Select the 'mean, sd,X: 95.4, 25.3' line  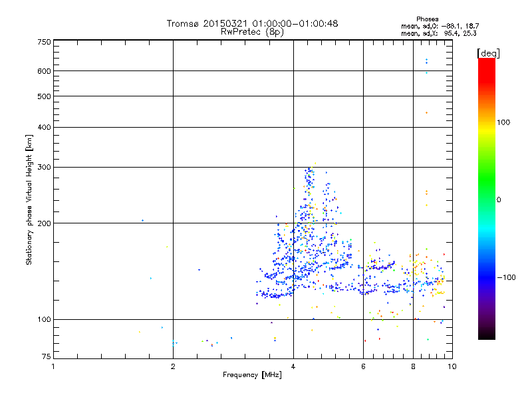click(439, 33)
